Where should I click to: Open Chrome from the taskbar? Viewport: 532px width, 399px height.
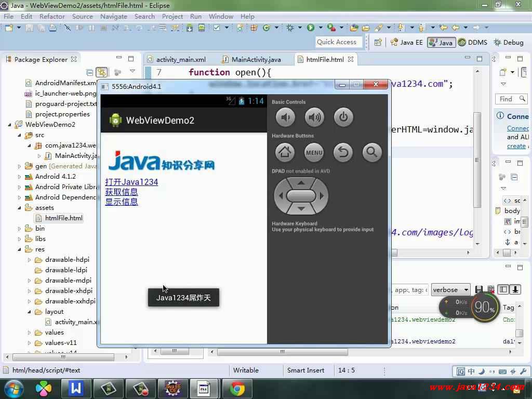pos(237,389)
